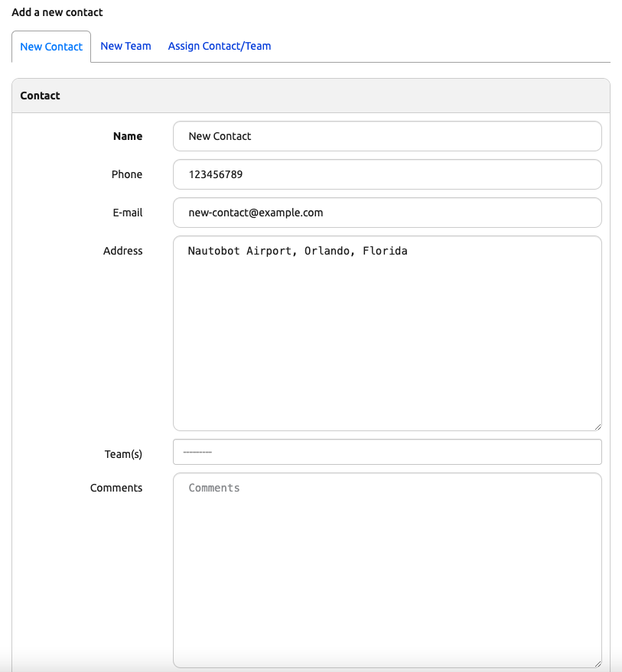Click inside the Address text area
Screen dimensions: 622x672
(x=387, y=329)
